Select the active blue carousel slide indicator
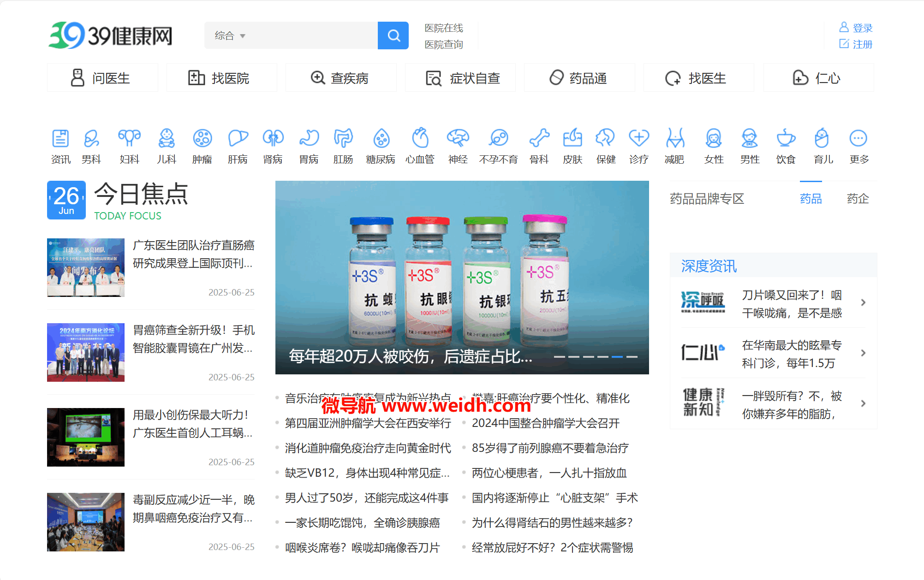The image size is (924, 580). (x=617, y=357)
